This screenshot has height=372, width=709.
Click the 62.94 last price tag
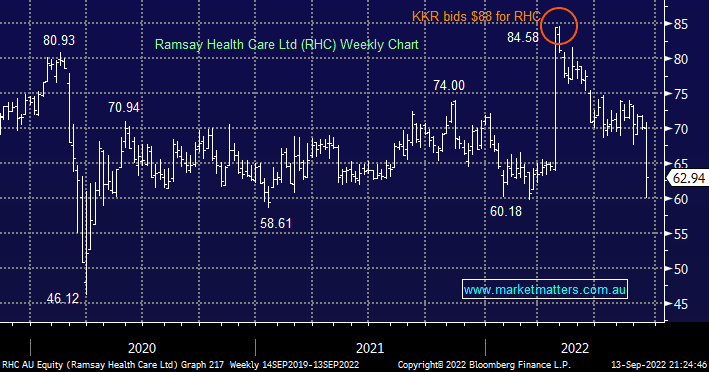(688, 179)
